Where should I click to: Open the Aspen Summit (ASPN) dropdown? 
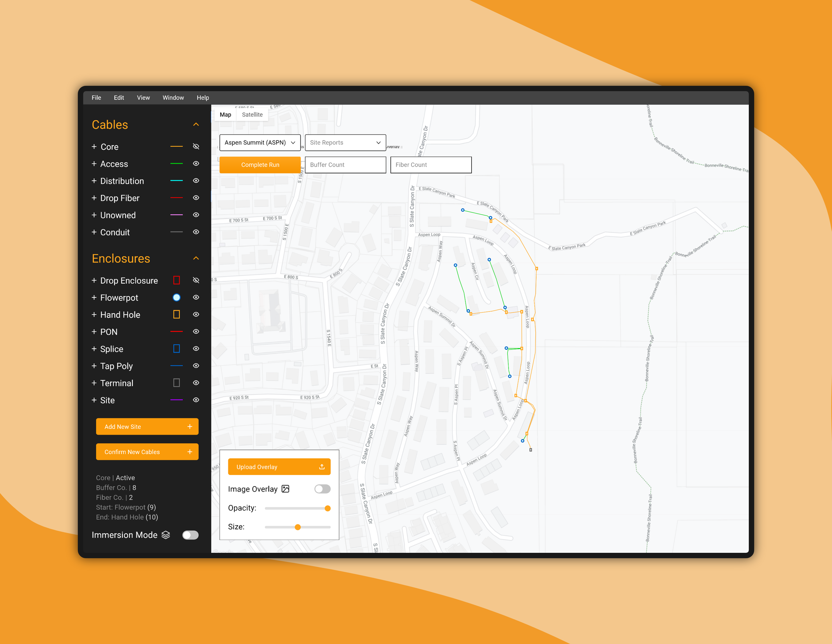click(x=260, y=142)
